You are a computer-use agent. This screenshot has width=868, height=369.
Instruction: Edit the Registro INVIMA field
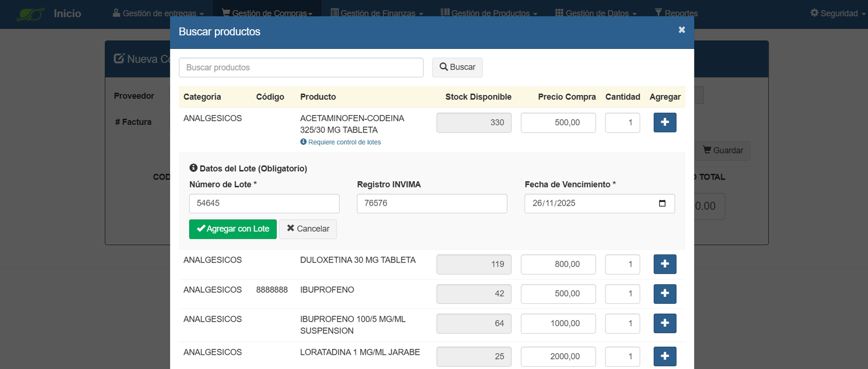pyautogui.click(x=432, y=203)
